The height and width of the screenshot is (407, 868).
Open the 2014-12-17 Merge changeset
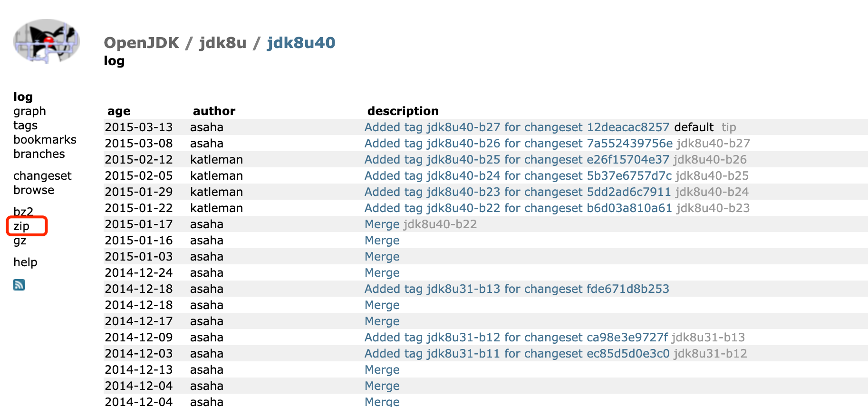pos(382,321)
